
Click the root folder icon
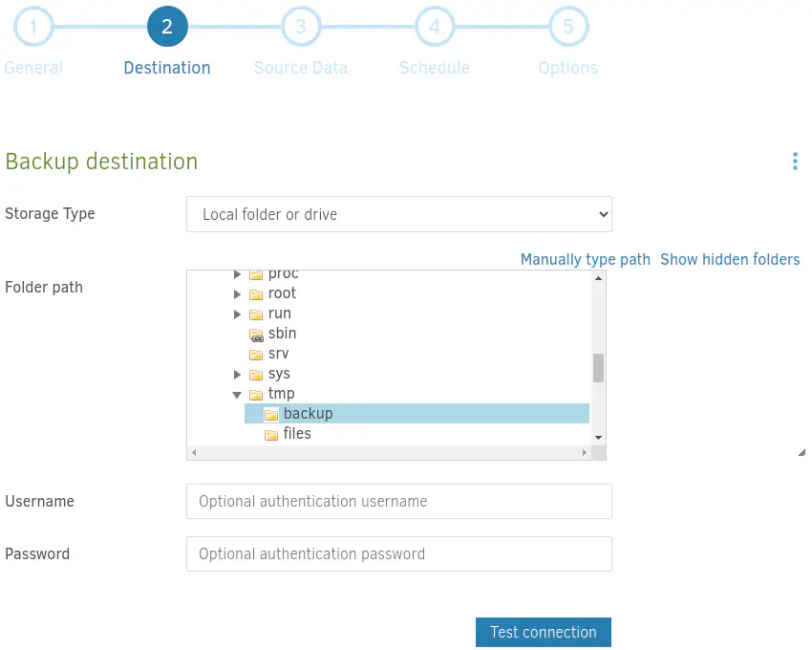tap(256, 294)
